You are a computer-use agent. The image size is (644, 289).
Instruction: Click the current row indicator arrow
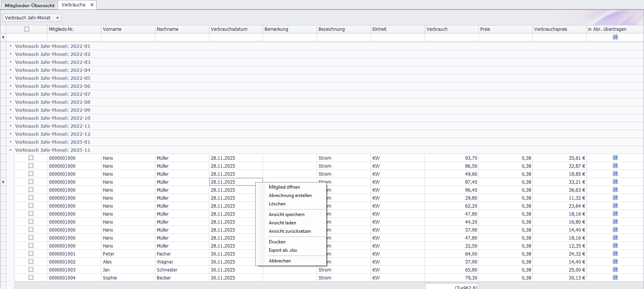pos(3,182)
